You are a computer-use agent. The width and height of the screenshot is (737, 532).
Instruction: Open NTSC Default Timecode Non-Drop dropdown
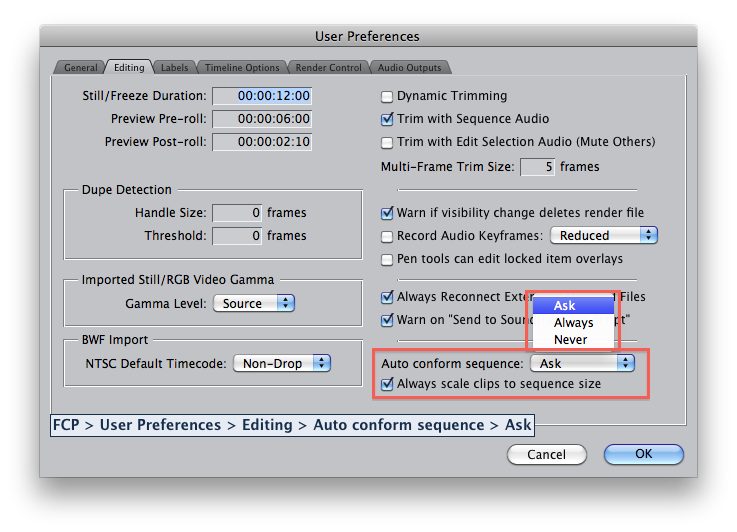coord(282,363)
